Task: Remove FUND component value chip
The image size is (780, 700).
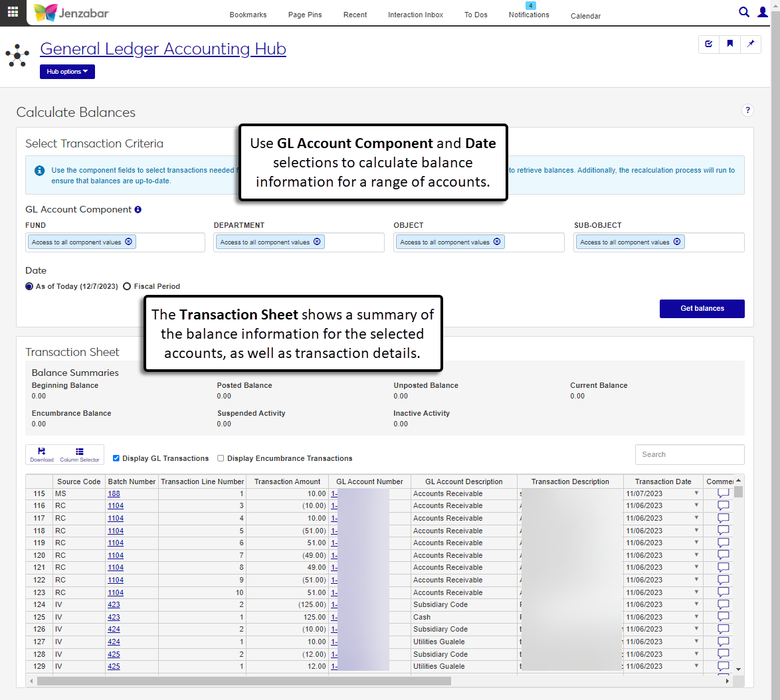Action: click(x=128, y=242)
